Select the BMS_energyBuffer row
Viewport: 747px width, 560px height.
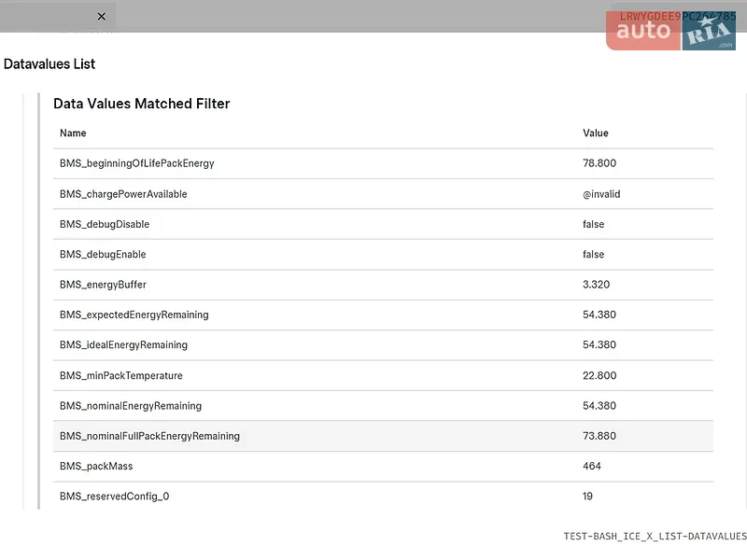coord(383,285)
